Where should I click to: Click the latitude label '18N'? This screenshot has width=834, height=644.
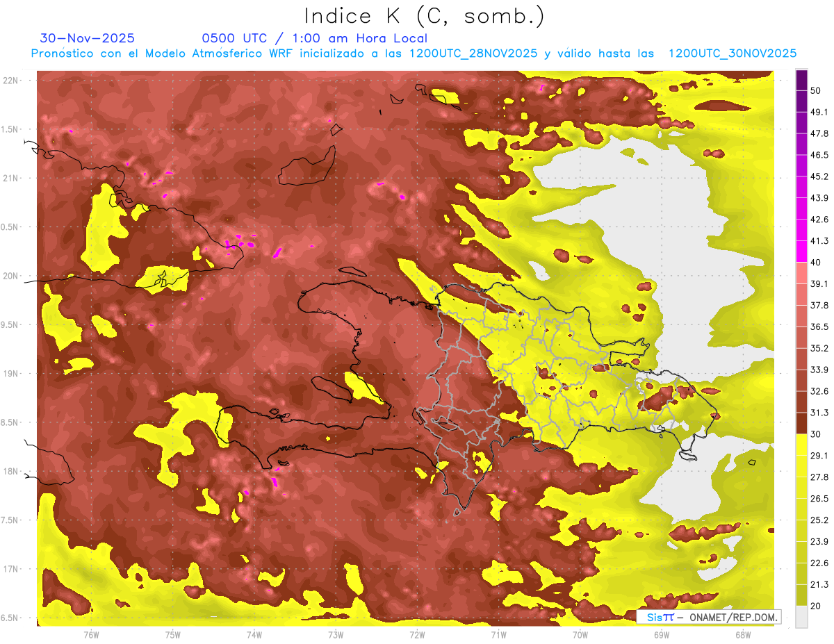pos(12,472)
